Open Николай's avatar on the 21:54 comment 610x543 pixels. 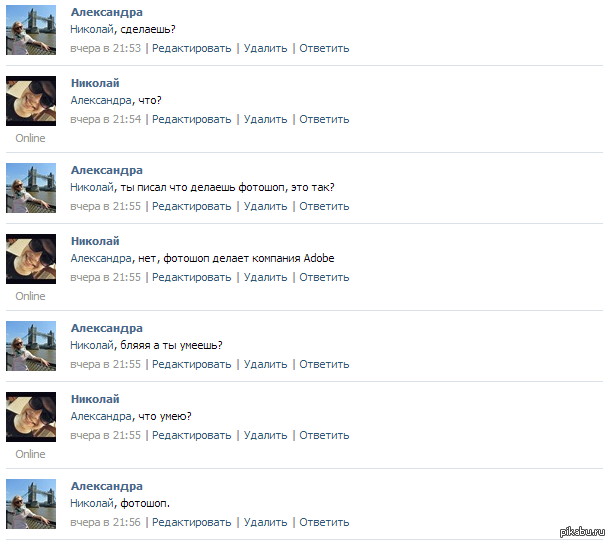pos(31,101)
